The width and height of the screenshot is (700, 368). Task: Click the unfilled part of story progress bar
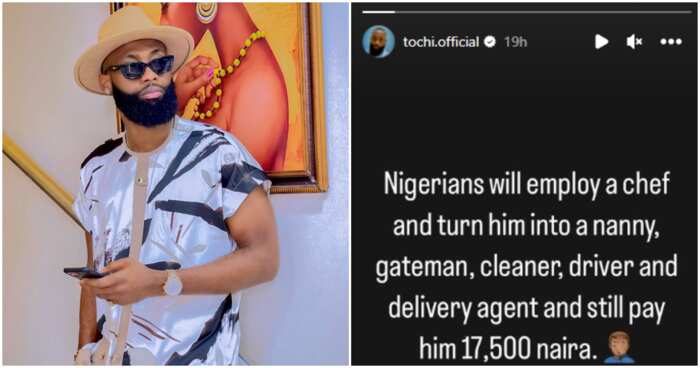click(544, 12)
